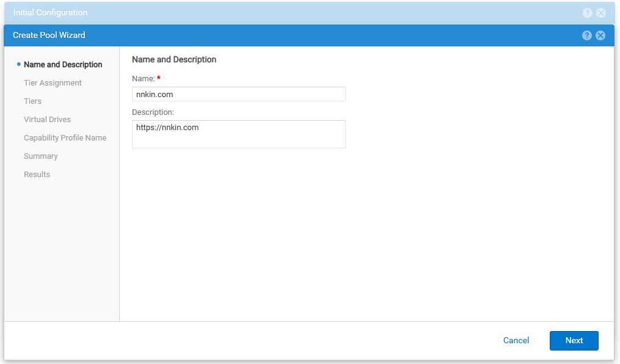The height and width of the screenshot is (364, 620).
Task: Open help for the Create Pool Wizard
Action: 587,35
